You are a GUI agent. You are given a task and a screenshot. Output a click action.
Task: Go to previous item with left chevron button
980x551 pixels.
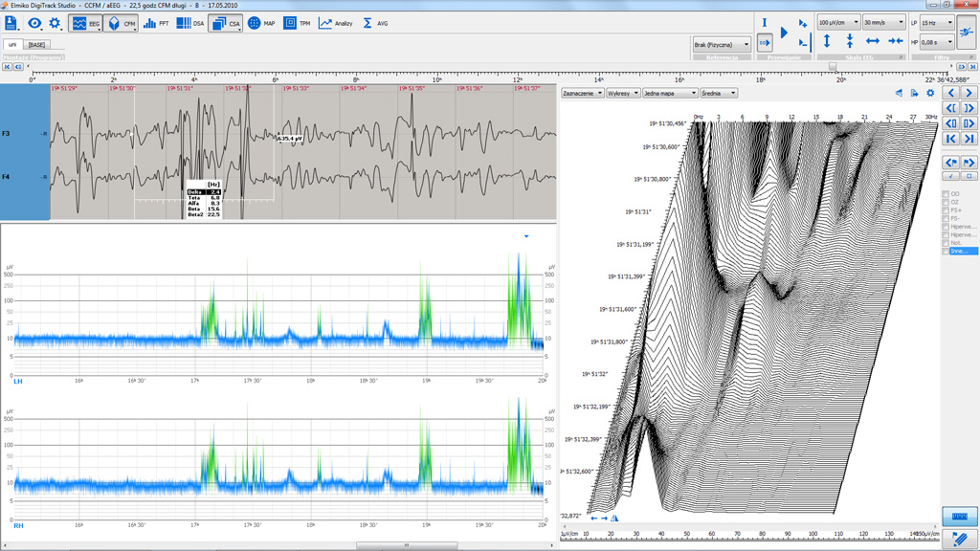pos(951,93)
